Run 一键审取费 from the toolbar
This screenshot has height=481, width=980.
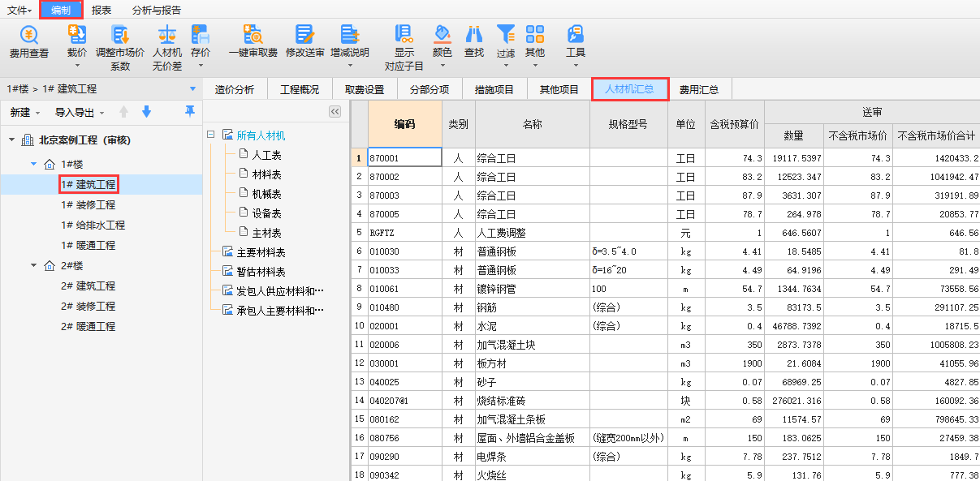[x=253, y=36]
